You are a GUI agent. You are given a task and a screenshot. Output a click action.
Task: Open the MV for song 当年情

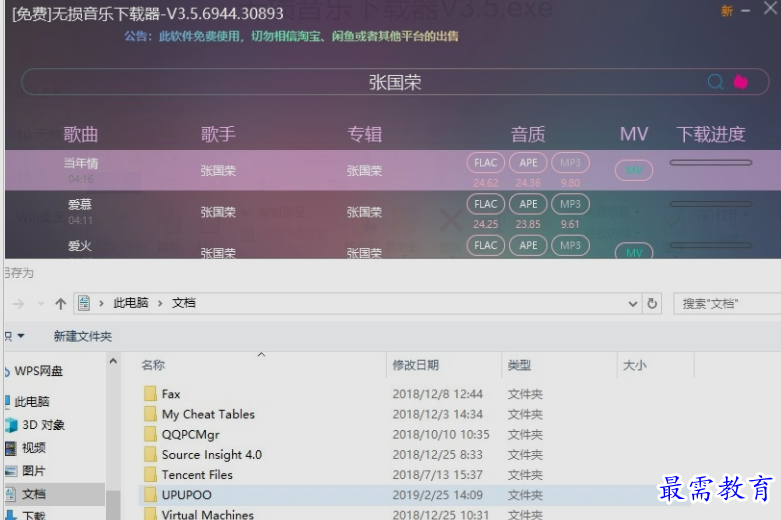634,170
